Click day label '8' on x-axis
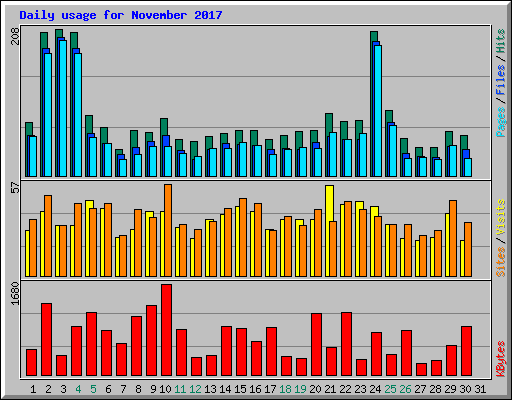Screen dimensions: 512x400 (138, 389)
